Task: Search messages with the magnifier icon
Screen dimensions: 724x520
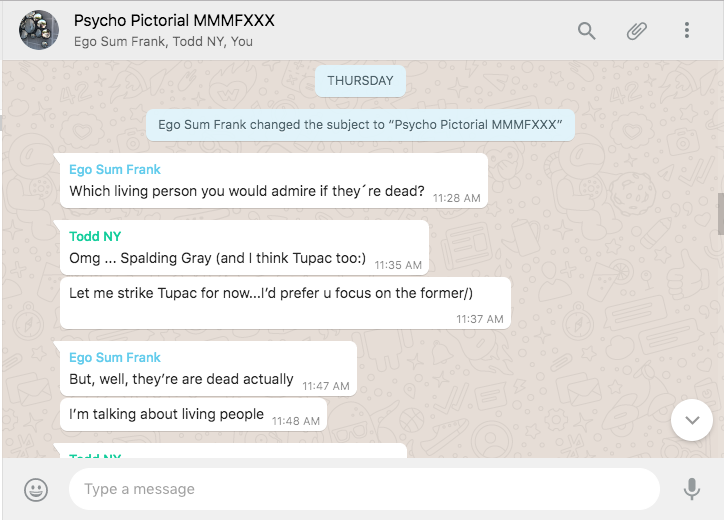Action: tap(587, 31)
